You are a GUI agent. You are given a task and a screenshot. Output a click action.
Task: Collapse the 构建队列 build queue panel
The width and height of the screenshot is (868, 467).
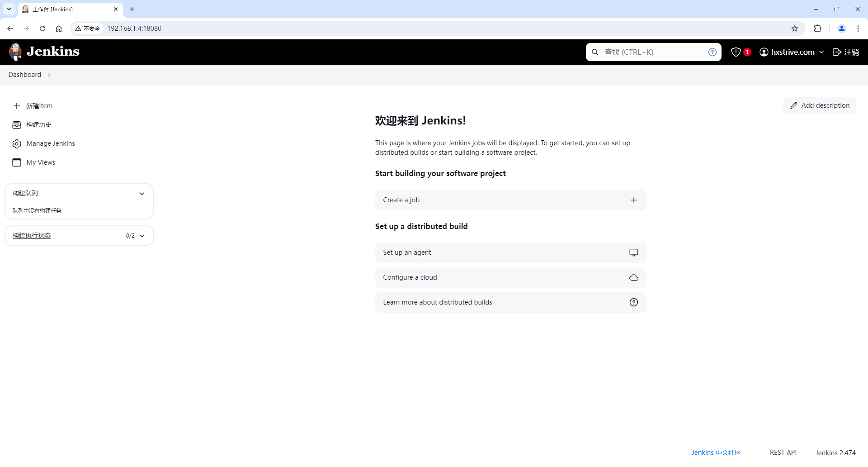[142, 194]
